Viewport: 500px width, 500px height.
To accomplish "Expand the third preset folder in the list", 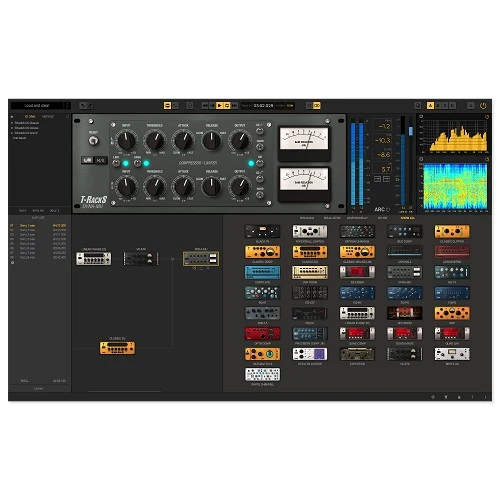I will point(12,133).
